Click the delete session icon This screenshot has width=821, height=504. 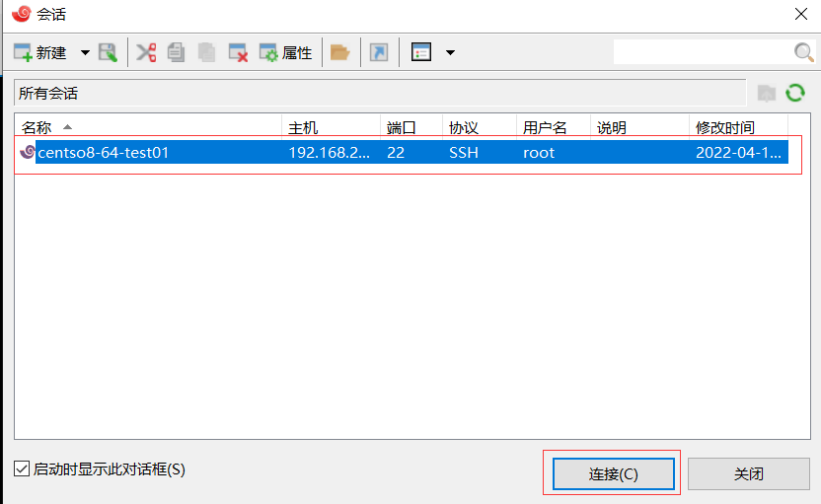(x=238, y=52)
